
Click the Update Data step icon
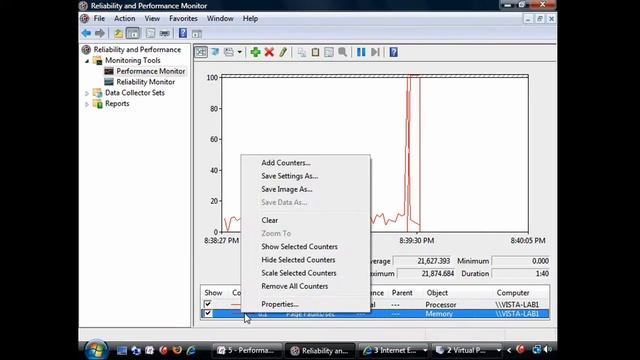pos(375,52)
